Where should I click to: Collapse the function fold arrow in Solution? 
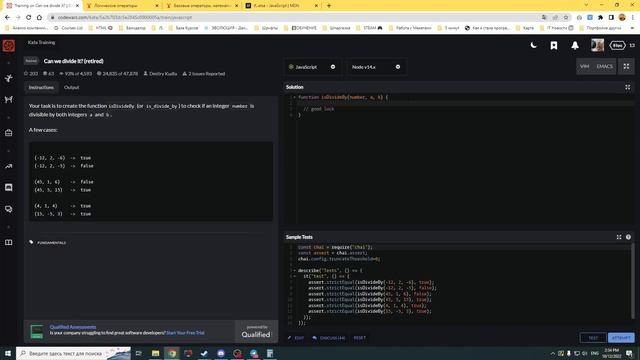[x=295, y=97]
